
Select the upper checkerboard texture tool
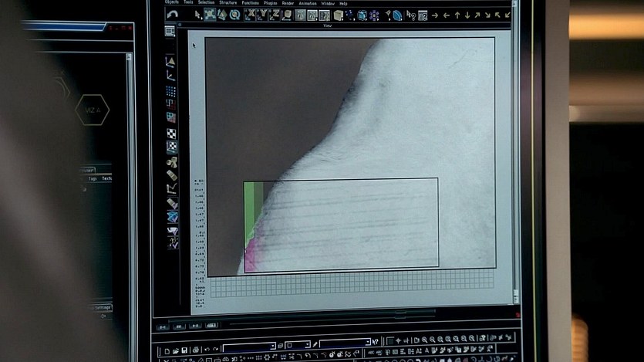tap(171, 133)
